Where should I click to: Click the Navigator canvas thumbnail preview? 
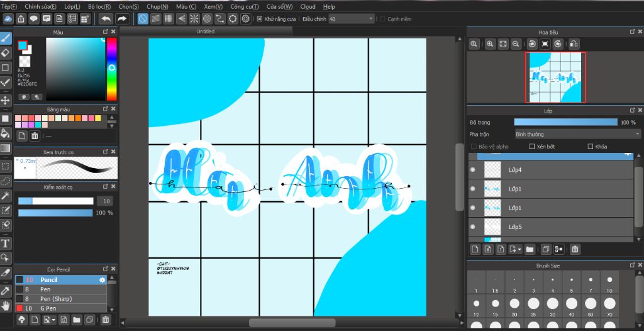click(x=555, y=77)
